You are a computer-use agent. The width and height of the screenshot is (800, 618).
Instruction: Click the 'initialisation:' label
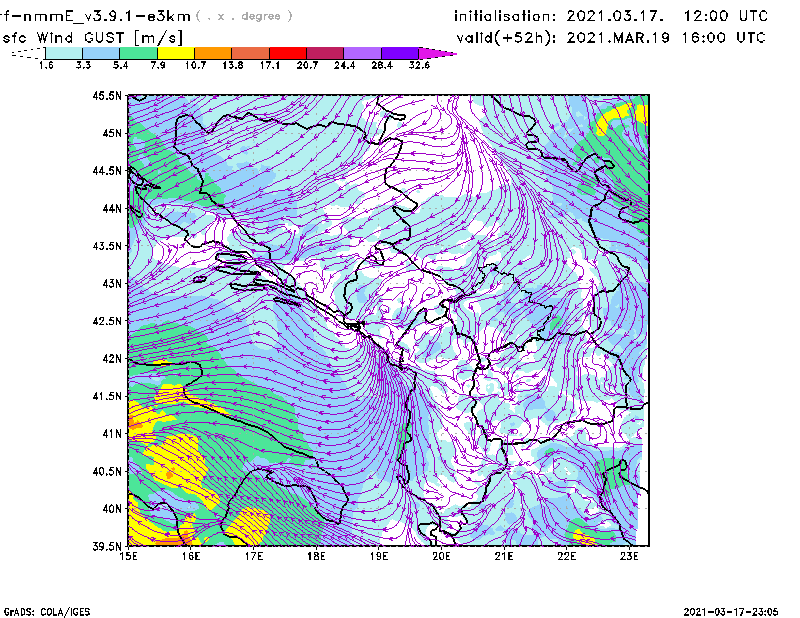coord(505,16)
